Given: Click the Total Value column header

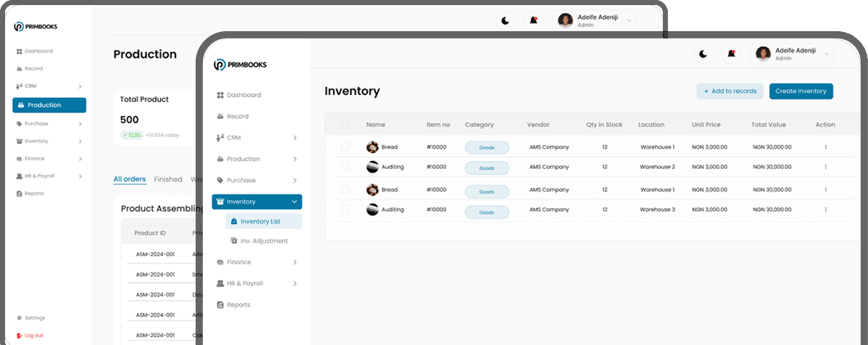Looking at the screenshot, I should coord(768,125).
